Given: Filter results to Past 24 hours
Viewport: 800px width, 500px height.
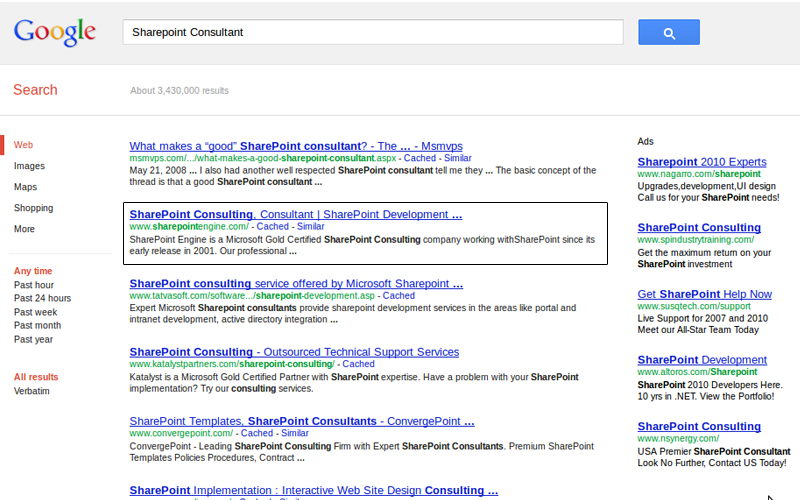Looking at the screenshot, I should click(42, 298).
